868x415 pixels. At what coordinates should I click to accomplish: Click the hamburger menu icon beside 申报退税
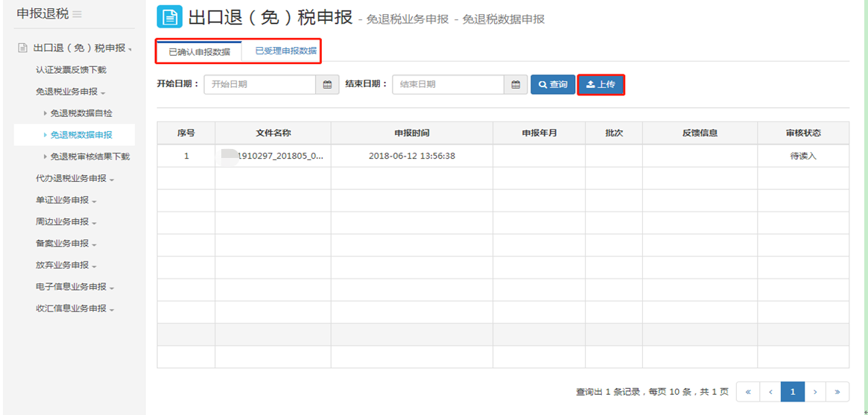pyautogui.click(x=77, y=14)
